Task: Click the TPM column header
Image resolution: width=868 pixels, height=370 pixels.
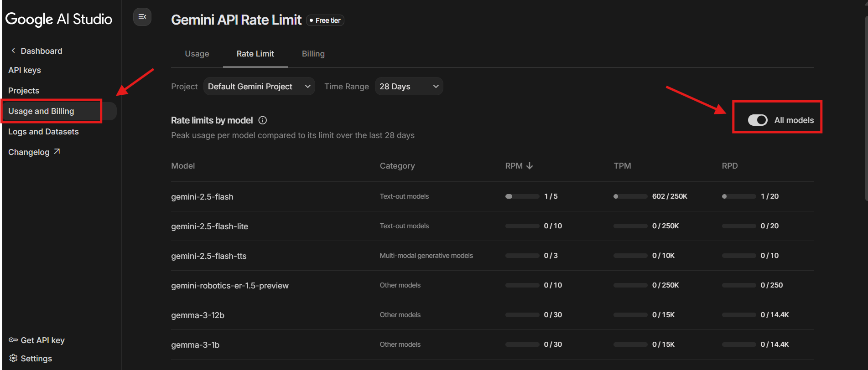Action: pos(622,166)
